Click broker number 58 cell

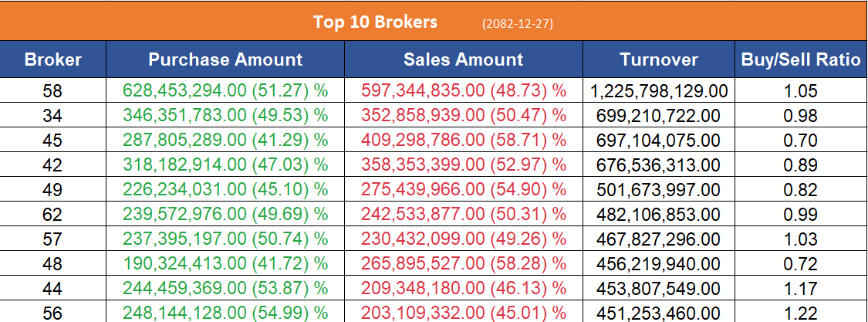click(52, 91)
